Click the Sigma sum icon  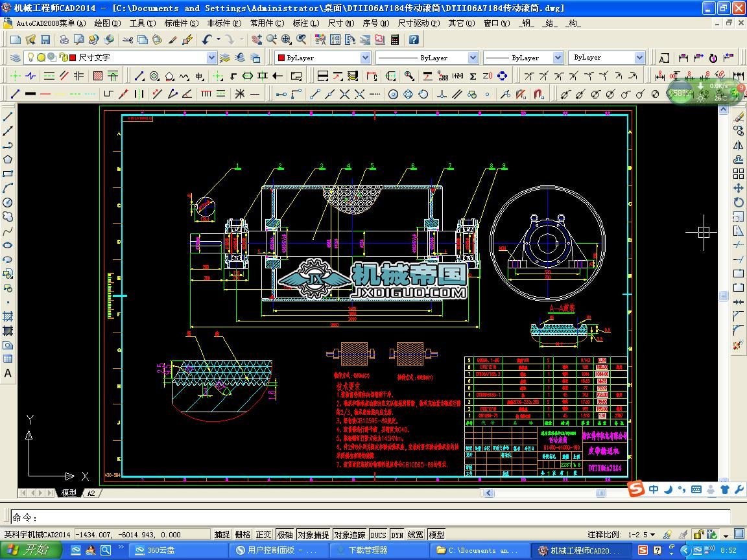(x=473, y=76)
